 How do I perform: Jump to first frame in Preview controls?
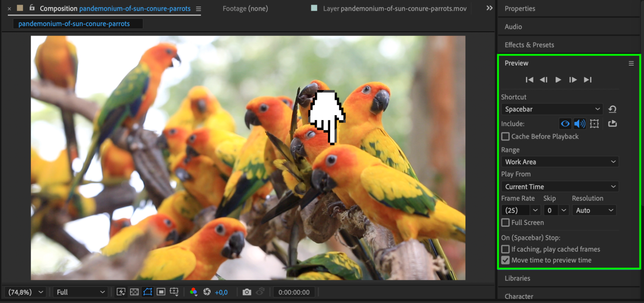529,80
